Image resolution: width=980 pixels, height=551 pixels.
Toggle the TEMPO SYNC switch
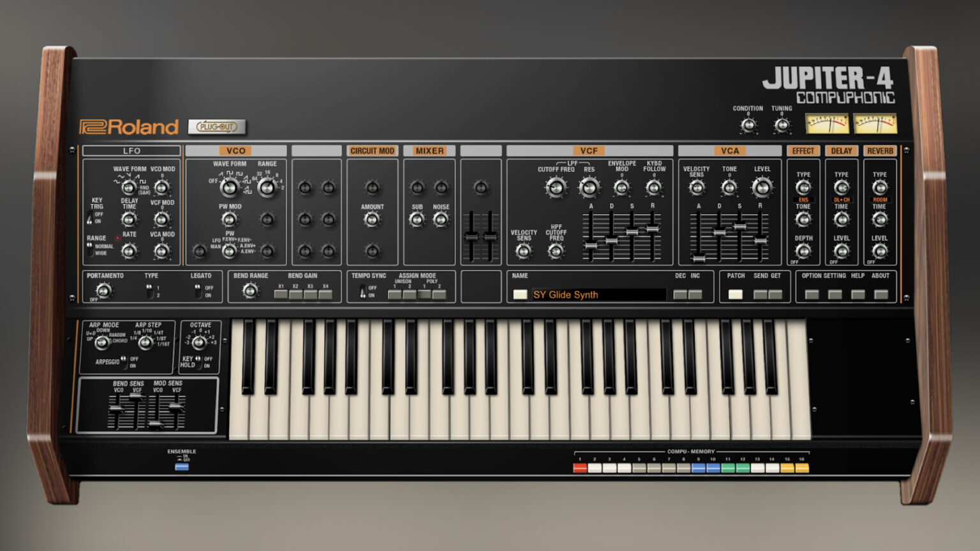pyautogui.click(x=362, y=291)
